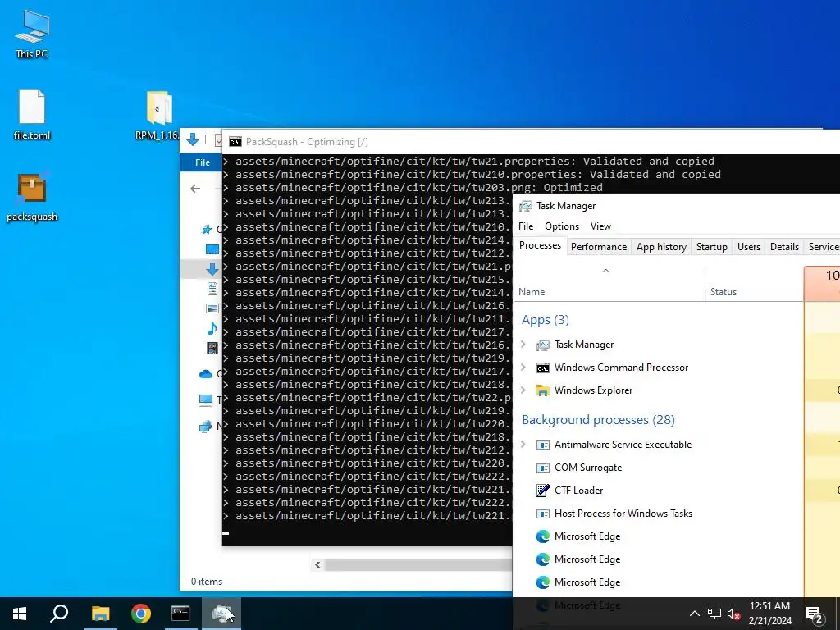Select the CTF Loader process icon
Screen dimensions: 840x630
pyautogui.click(x=543, y=491)
